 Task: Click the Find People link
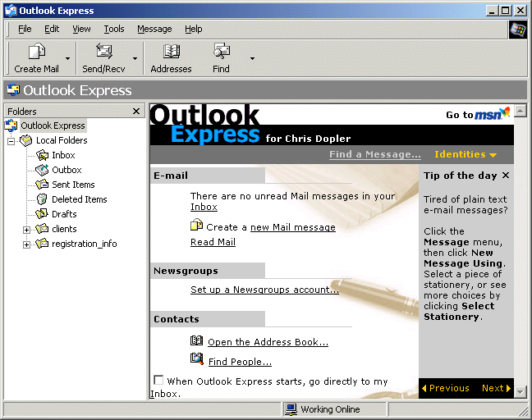(x=240, y=362)
